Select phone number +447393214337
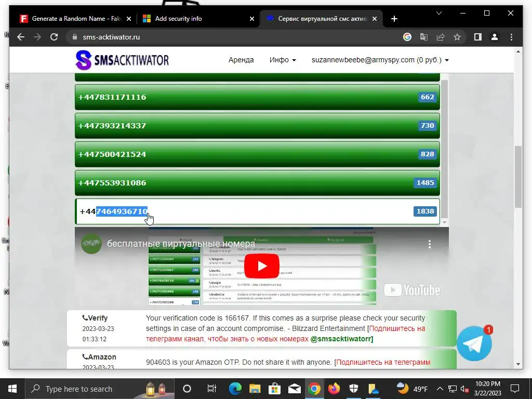532x399 pixels. [257, 126]
